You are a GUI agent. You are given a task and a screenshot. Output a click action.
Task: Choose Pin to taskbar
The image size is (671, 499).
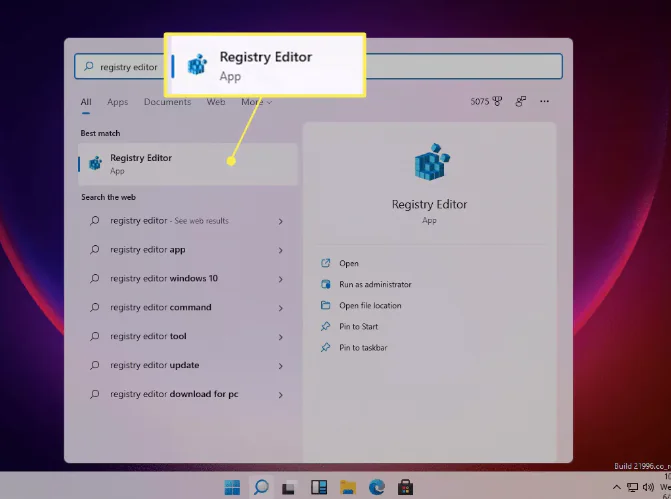(x=363, y=348)
